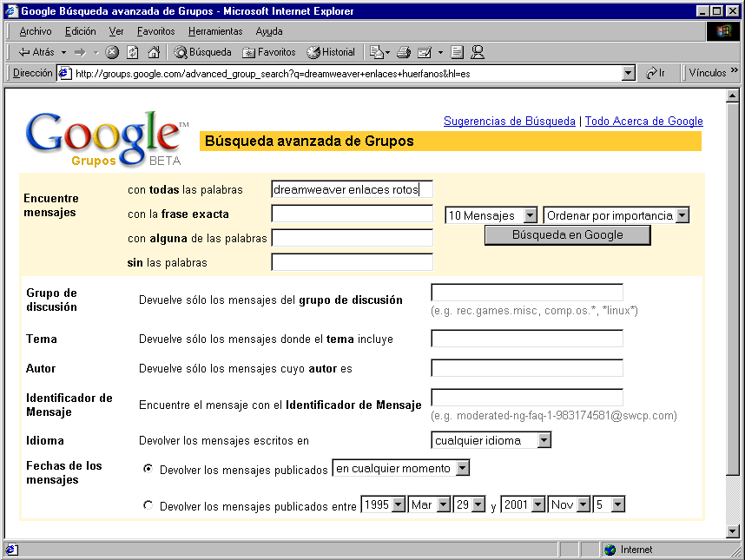Click the Tema input field
Image resolution: width=745 pixels, height=560 pixels.
527,339
